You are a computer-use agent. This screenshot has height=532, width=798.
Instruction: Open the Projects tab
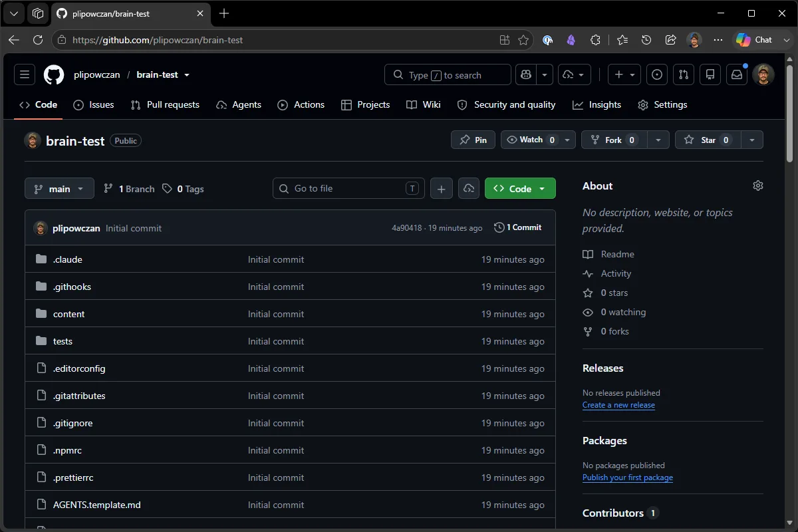pos(365,104)
